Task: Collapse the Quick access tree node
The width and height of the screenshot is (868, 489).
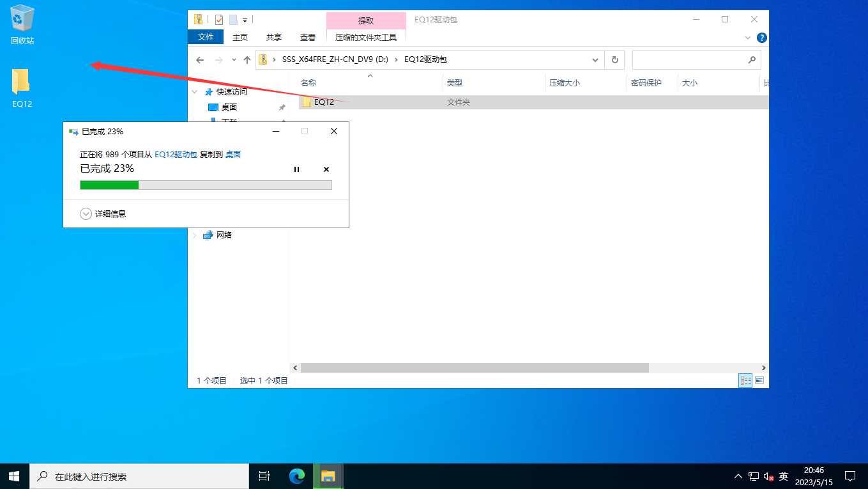Action: click(195, 92)
